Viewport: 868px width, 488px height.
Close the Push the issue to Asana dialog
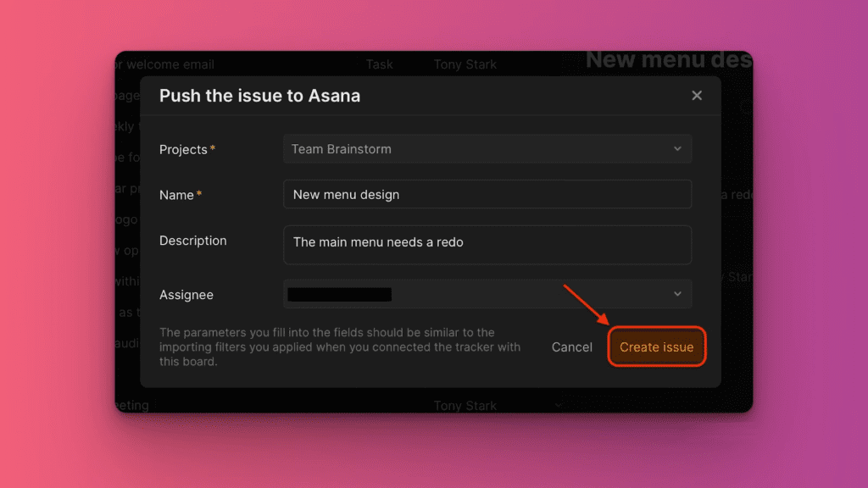click(x=697, y=96)
